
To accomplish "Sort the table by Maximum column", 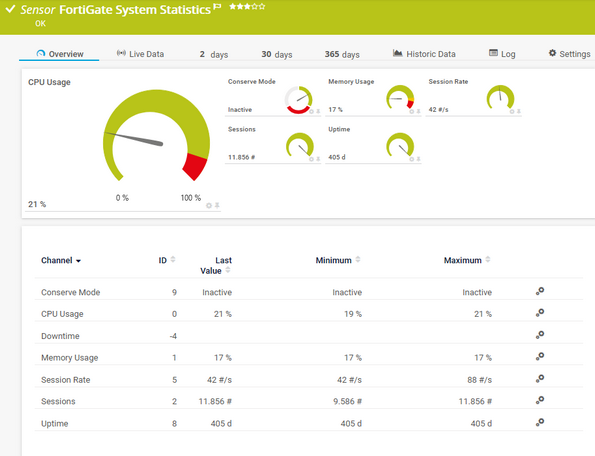I will tap(467, 260).
